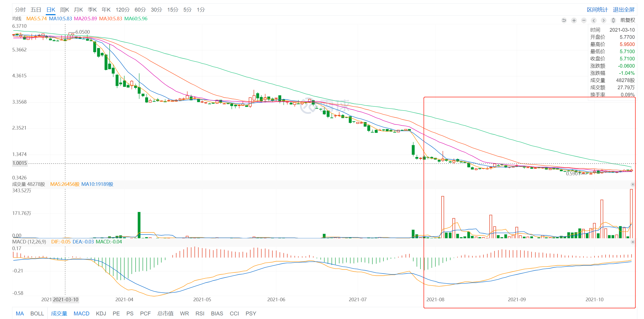The image size is (644, 319).
Task: Select the 60分 period tab
Action: point(140,10)
